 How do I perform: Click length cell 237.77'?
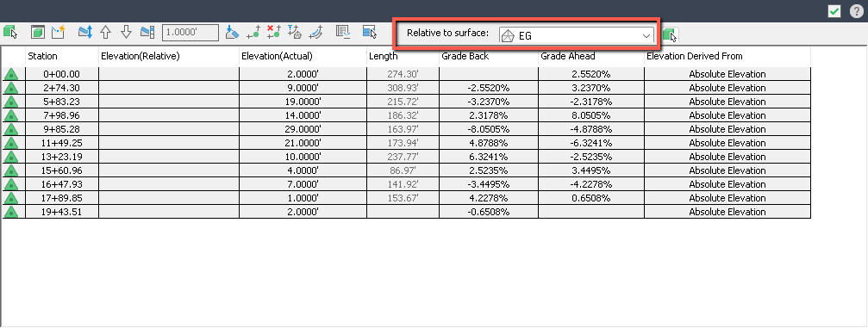tap(403, 157)
